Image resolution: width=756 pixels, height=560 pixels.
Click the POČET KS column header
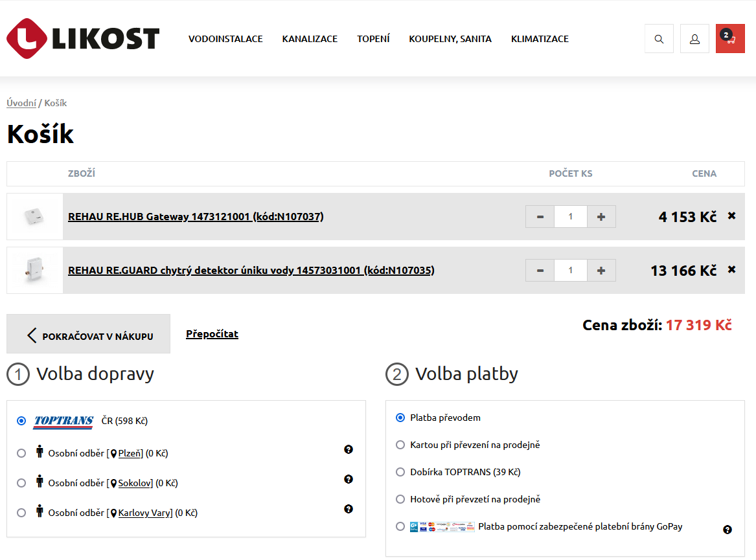[x=570, y=174]
